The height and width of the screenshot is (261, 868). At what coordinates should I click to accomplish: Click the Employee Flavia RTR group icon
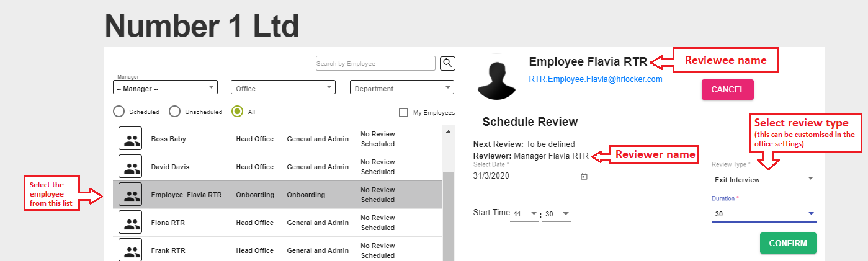130,195
